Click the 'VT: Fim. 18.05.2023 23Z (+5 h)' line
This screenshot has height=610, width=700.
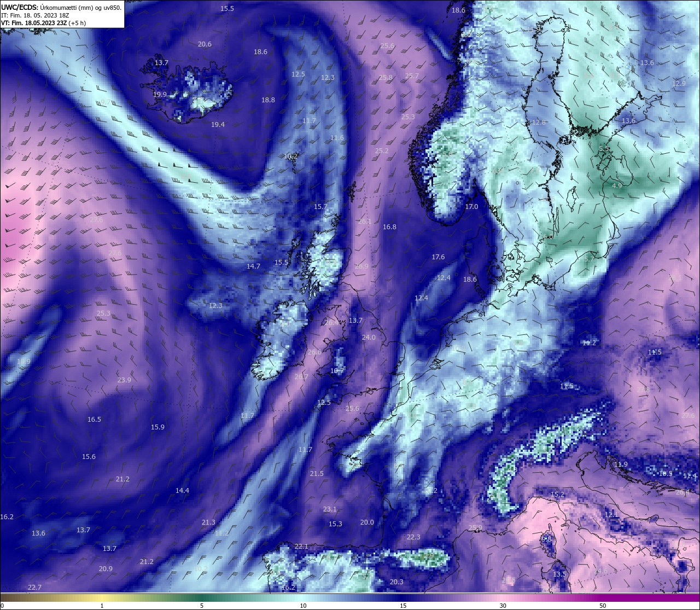point(43,23)
